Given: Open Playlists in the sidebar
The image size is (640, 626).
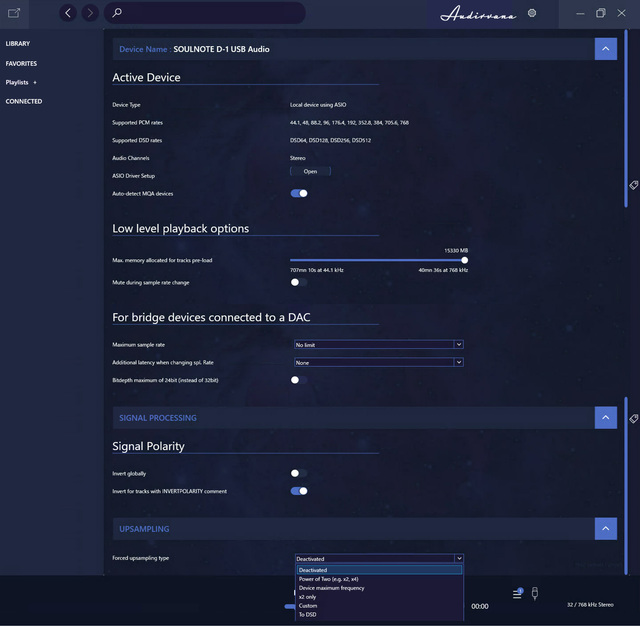Looking at the screenshot, I should click(17, 82).
